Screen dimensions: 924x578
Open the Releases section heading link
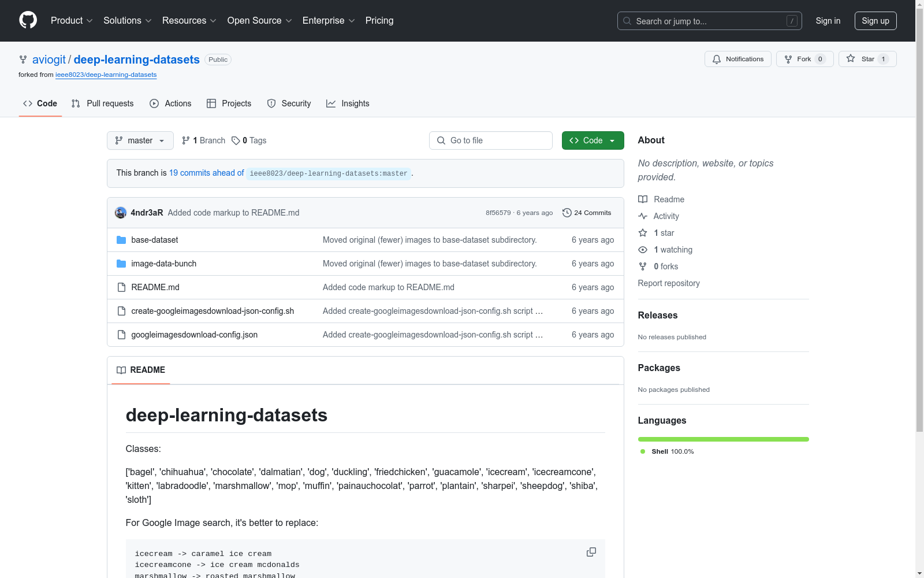pos(658,315)
